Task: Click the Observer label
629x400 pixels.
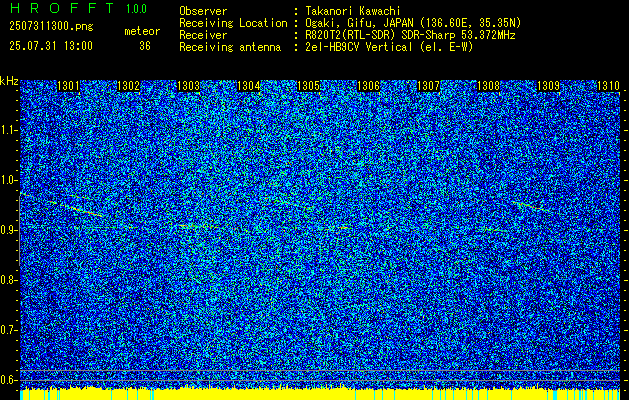Action: (203, 11)
